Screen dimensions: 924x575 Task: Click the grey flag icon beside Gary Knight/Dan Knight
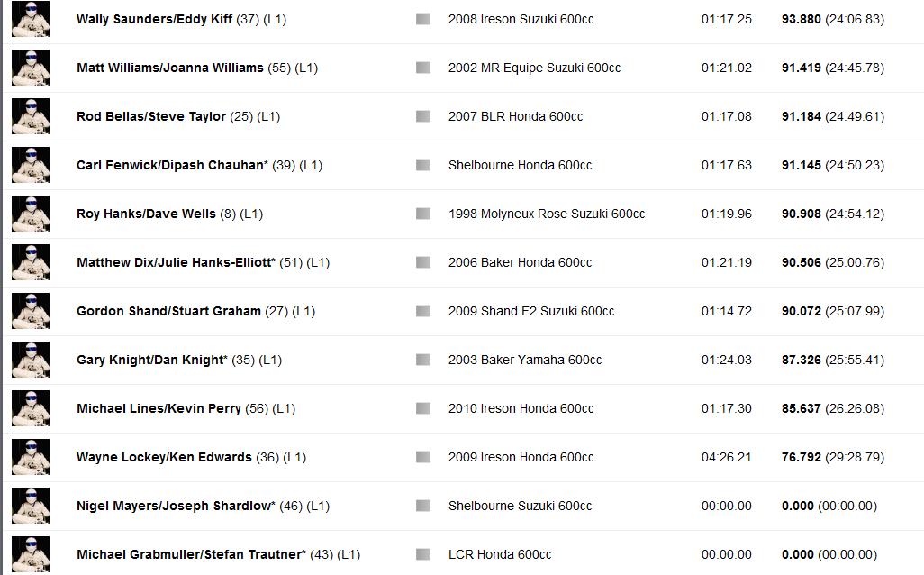point(423,360)
